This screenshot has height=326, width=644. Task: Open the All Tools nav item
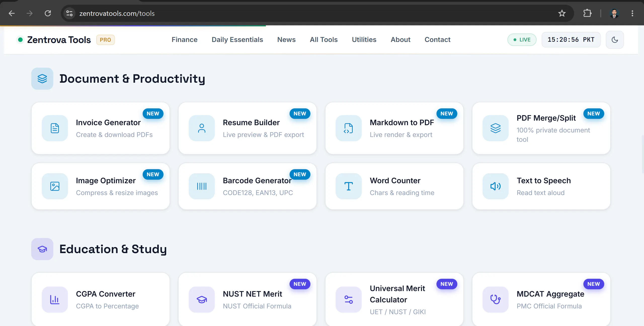pos(324,40)
